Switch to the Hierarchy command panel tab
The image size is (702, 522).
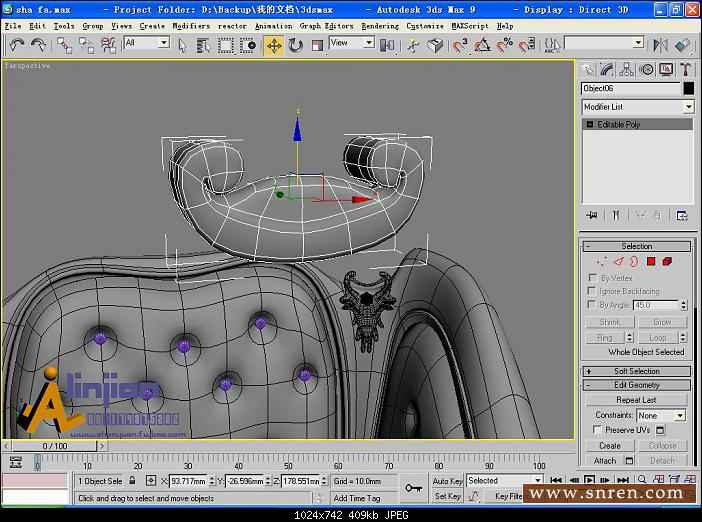coord(626,70)
